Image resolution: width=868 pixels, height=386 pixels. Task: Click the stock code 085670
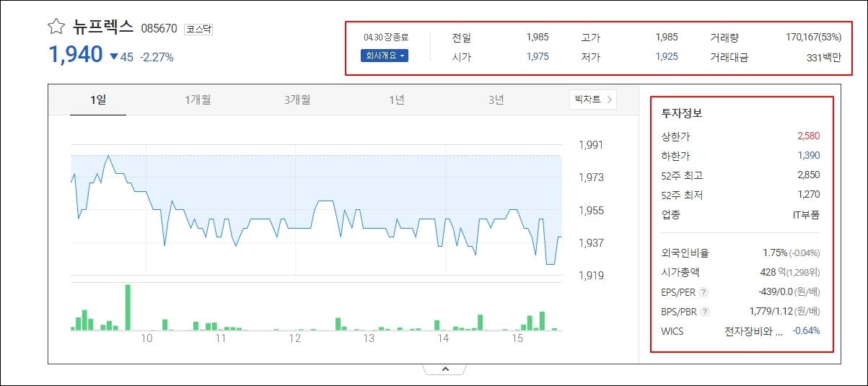tap(159, 29)
